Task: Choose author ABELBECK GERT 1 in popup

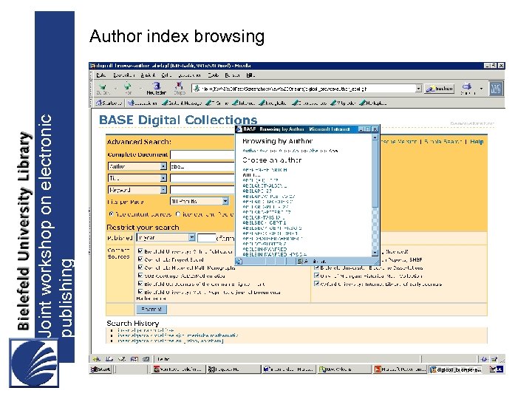Action: click(265, 222)
